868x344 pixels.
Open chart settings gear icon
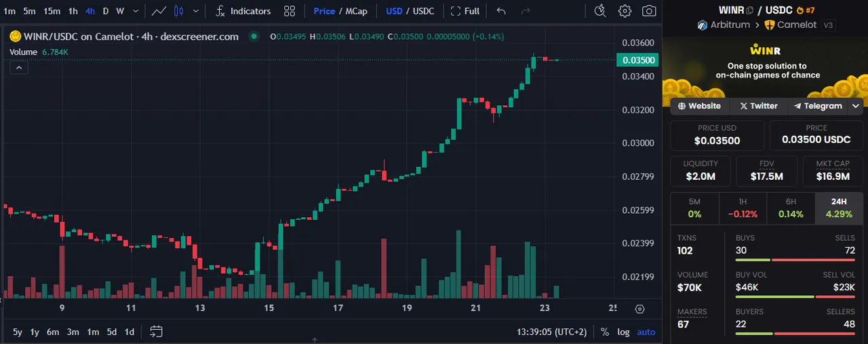pyautogui.click(x=625, y=11)
